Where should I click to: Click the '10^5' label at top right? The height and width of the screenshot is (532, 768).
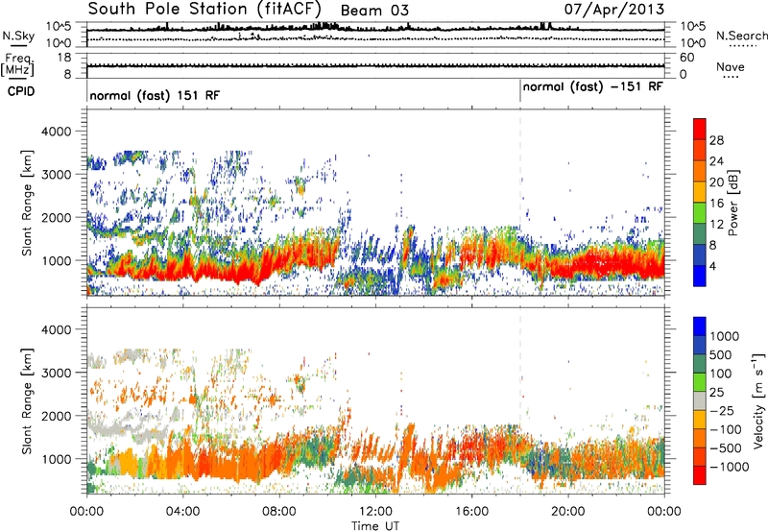[x=693, y=26]
